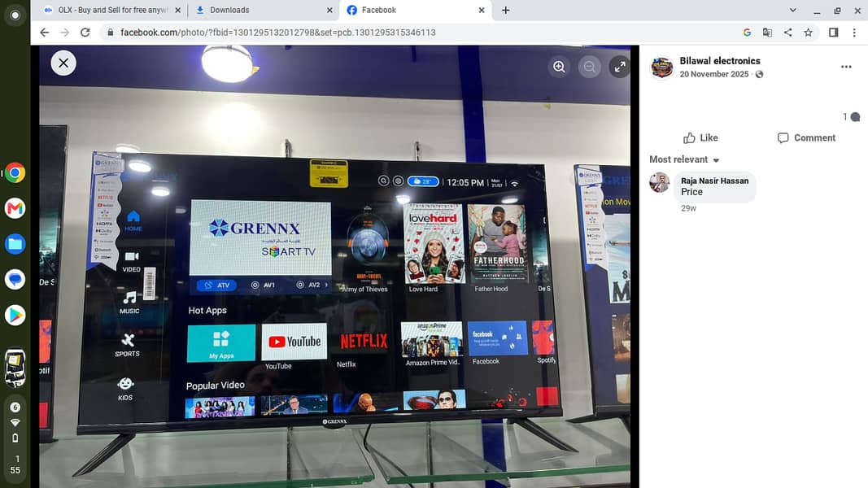The width and height of the screenshot is (868, 488).
Task: Open post options three-dot menu
Action: pos(846,67)
